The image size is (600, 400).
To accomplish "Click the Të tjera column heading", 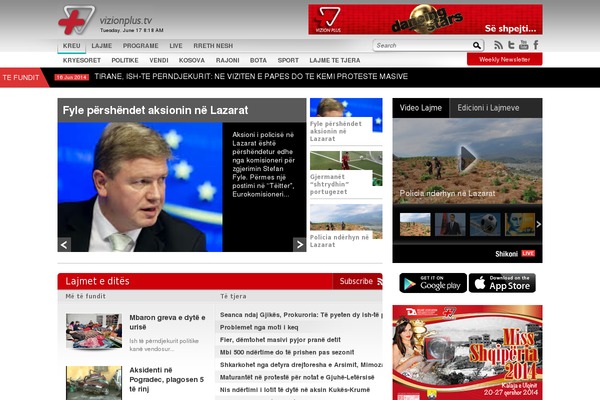I will [233, 296].
